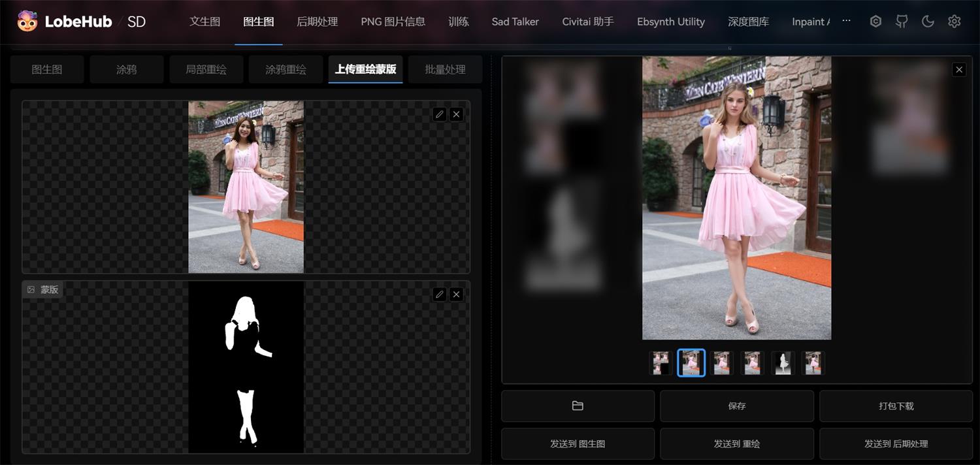Remove the source image with X icon
The height and width of the screenshot is (465, 980).
click(457, 114)
